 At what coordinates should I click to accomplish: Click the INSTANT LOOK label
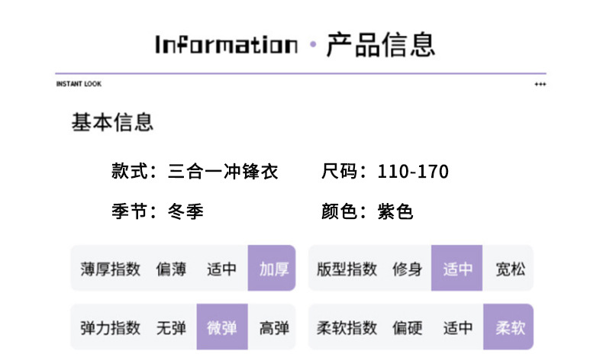click(79, 84)
